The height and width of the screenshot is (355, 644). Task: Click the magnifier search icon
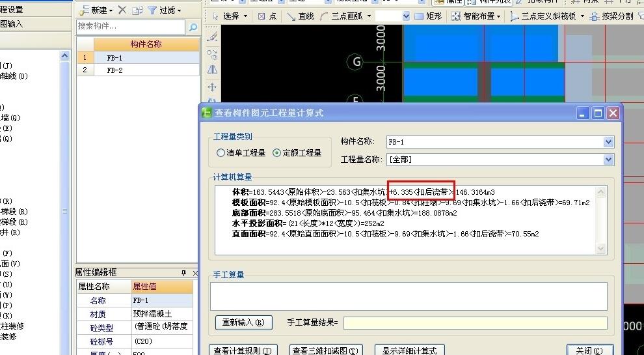tap(193, 27)
